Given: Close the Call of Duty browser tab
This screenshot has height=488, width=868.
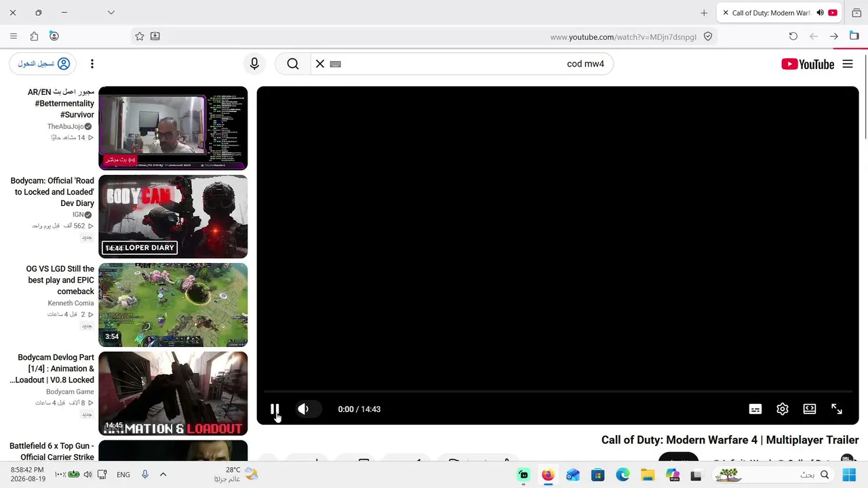Looking at the screenshot, I should click(726, 13).
